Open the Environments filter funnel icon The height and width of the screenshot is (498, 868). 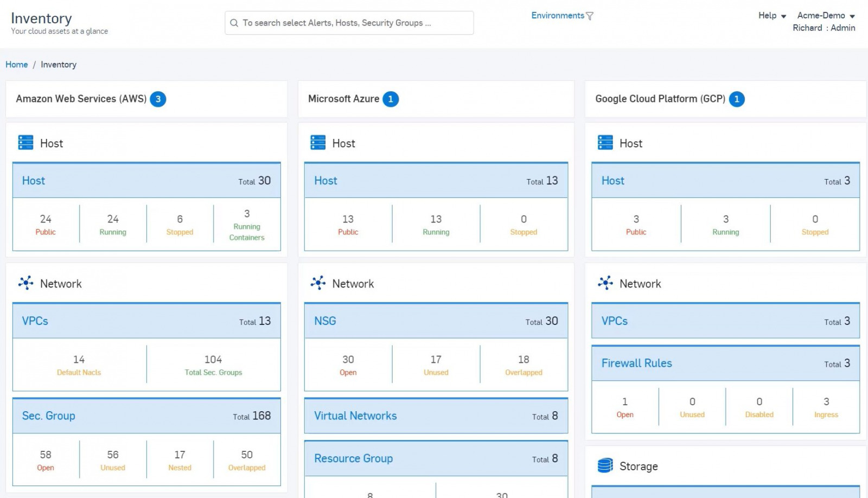590,16
